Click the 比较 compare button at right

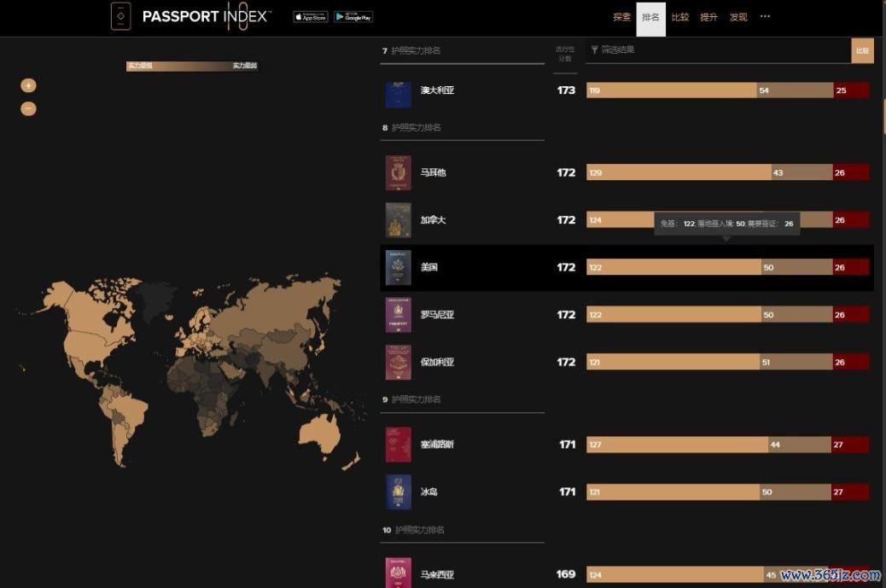tap(862, 50)
